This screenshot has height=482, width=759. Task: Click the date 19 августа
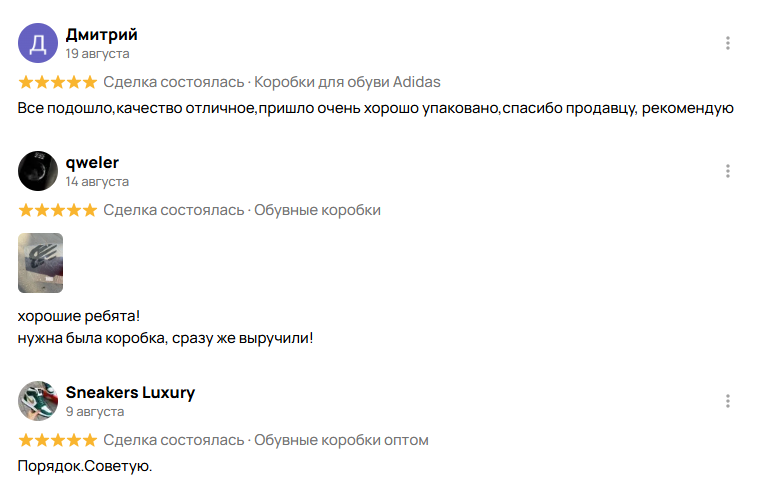97,54
